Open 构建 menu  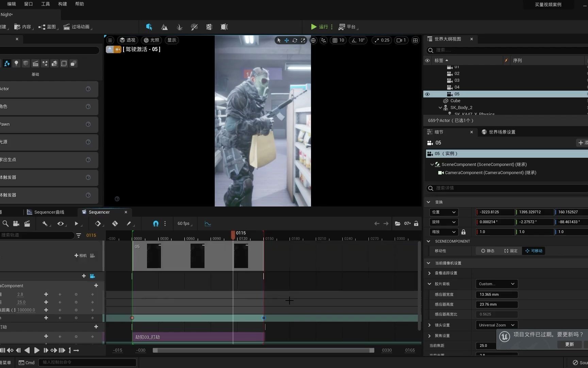click(63, 4)
